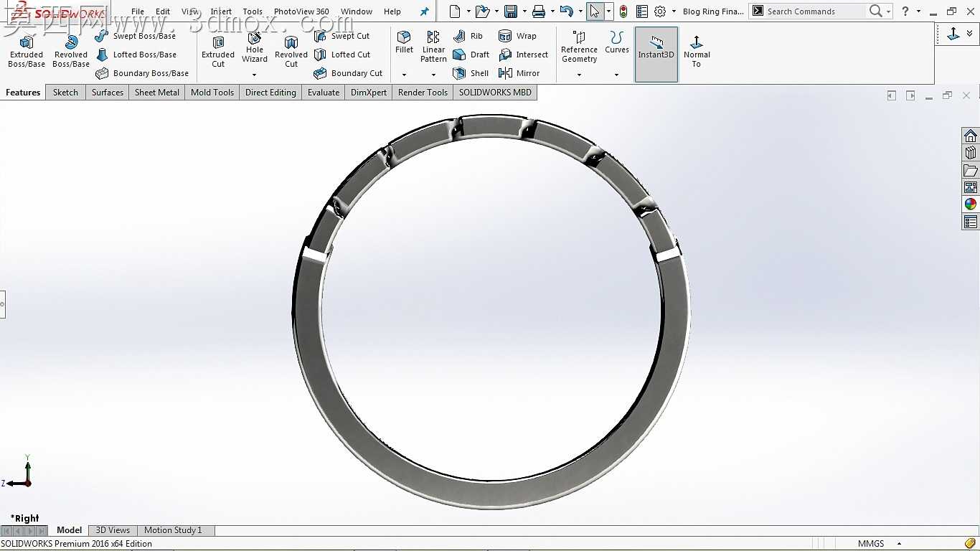Open the PhotoView 360 menu
Viewport: 980px width, 551px height.
pos(301,11)
